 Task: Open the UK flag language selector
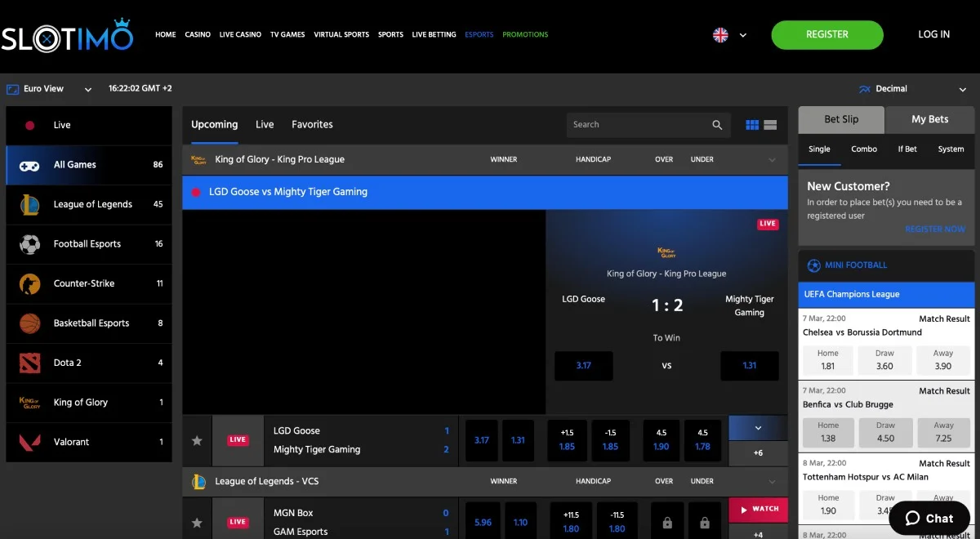pos(720,35)
